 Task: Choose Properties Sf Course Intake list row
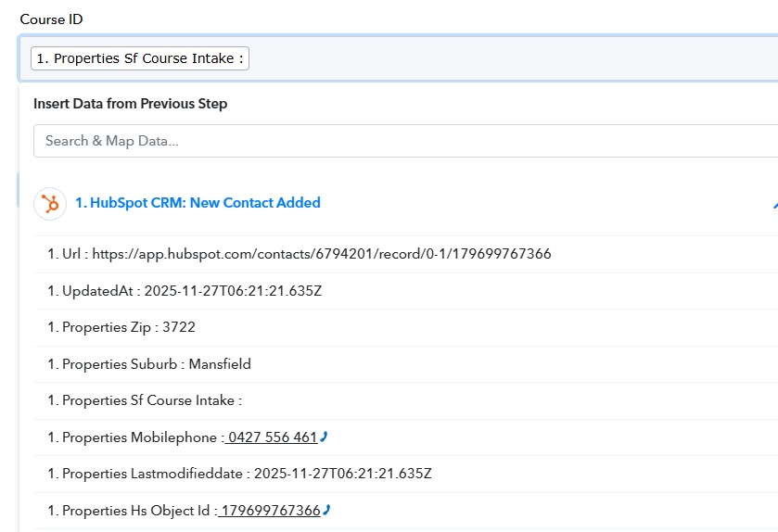point(145,400)
